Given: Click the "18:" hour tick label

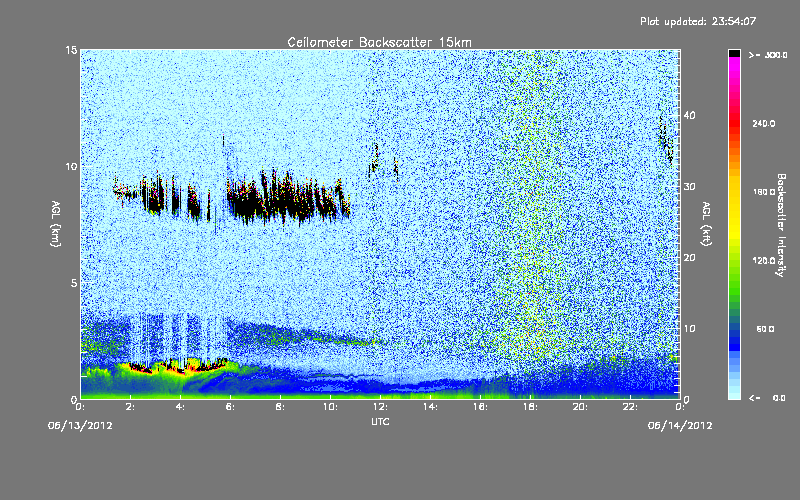Looking at the screenshot, I should coord(530,407).
